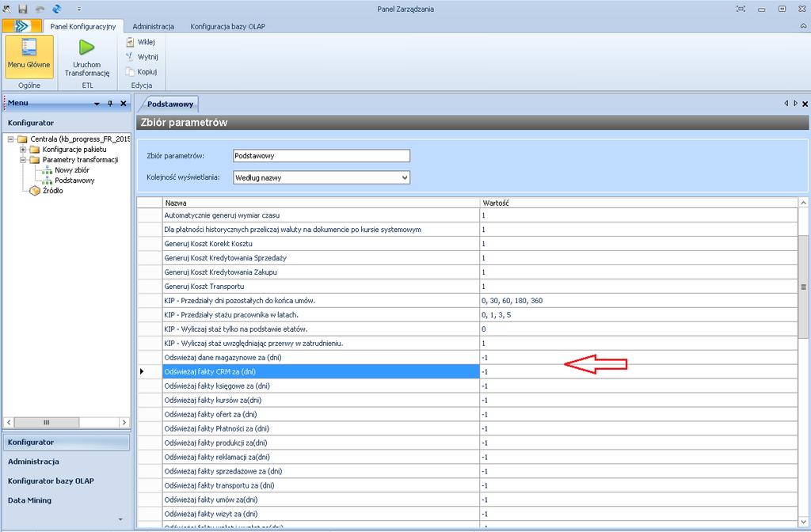Pin the Menu panel
Screen dimensions: 811x532
pyautogui.click(x=109, y=104)
